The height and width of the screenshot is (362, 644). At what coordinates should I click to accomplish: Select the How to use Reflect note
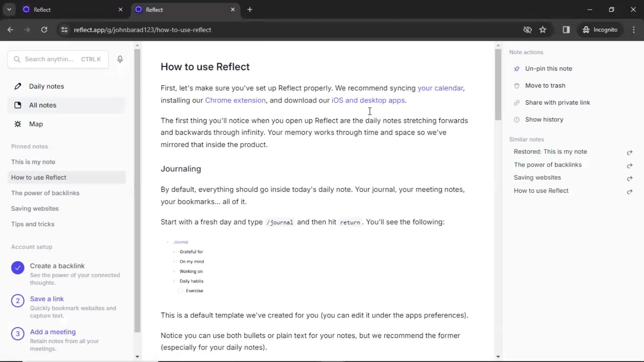click(x=39, y=177)
